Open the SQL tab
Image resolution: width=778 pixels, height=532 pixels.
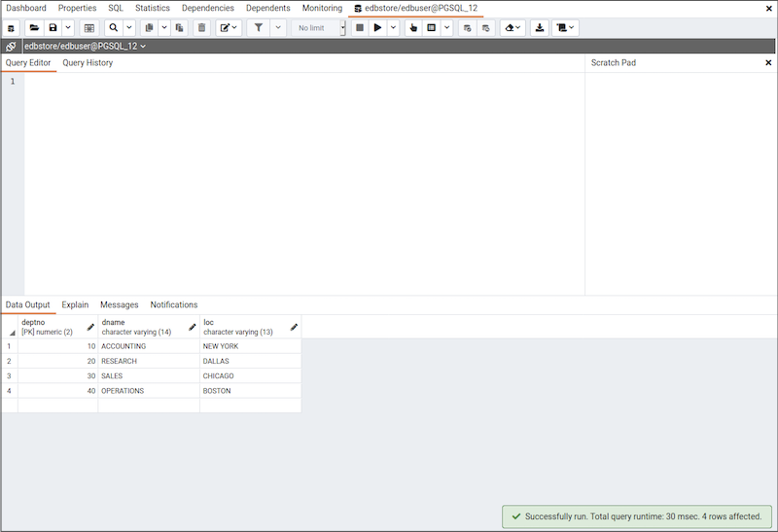pos(116,8)
